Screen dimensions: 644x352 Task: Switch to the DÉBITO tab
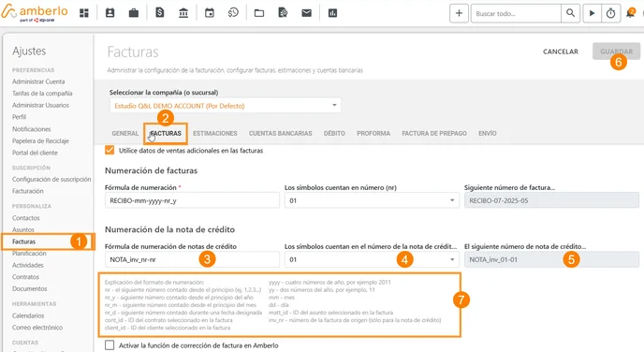tap(334, 133)
